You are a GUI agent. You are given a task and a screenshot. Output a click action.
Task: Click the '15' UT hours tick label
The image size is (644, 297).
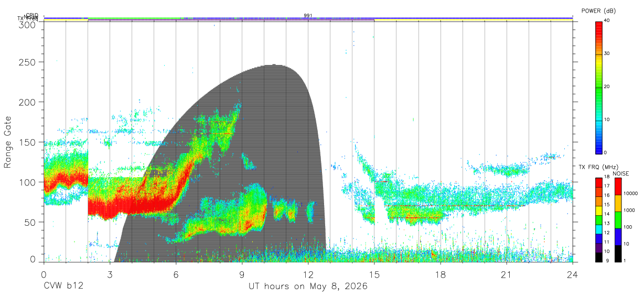(x=374, y=274)
